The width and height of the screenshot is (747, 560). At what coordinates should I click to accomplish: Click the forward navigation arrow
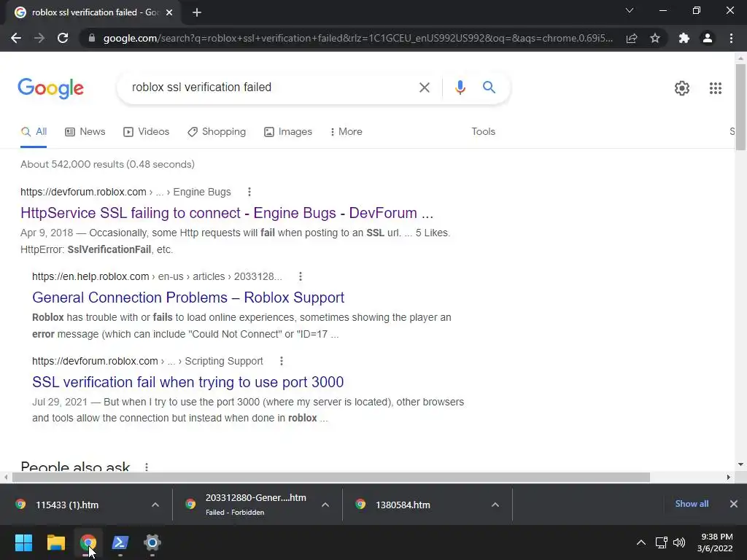pyautogui.click(x=39, y=38)
